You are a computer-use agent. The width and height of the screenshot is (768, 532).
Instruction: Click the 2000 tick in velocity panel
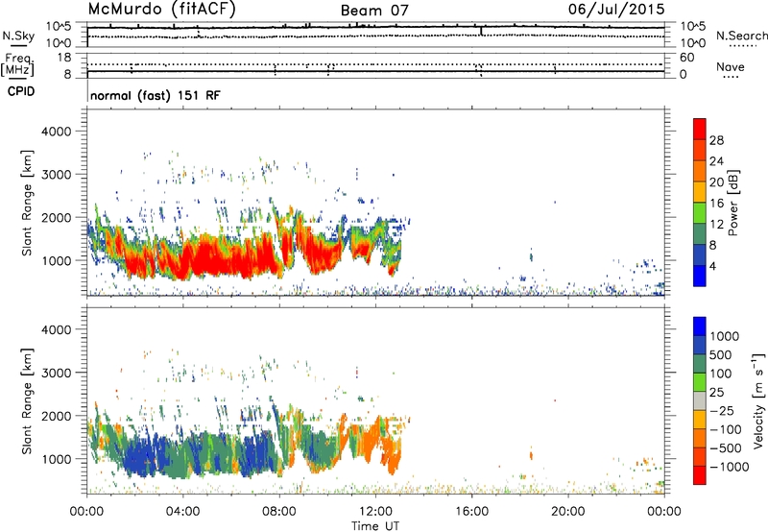click(x=56, y=416)
